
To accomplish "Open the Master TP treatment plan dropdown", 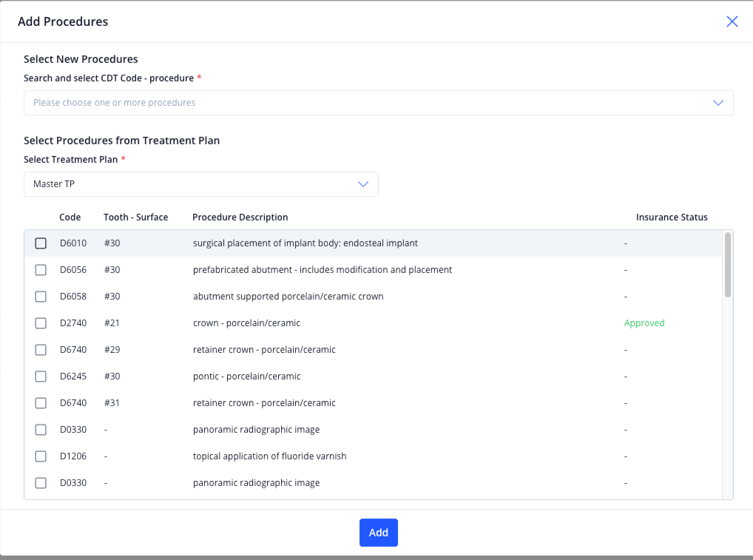I will [201, 184].
